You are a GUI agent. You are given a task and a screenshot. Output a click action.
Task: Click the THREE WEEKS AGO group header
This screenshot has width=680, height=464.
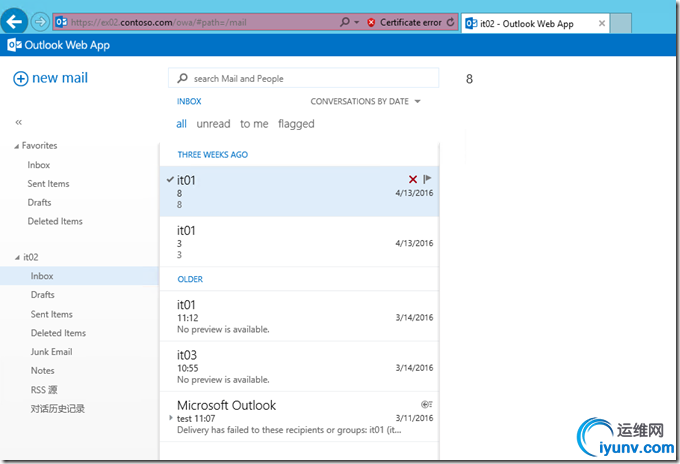pyautogui.click(x=212, y=154)
